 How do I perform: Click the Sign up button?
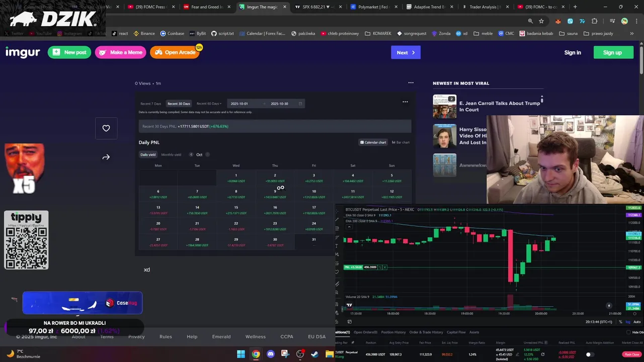tap(612, 52)
